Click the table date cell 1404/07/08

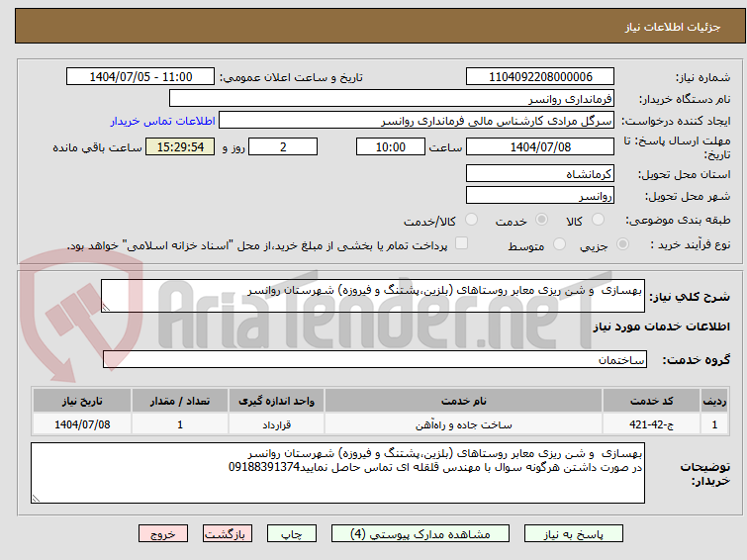coord(82,424)
